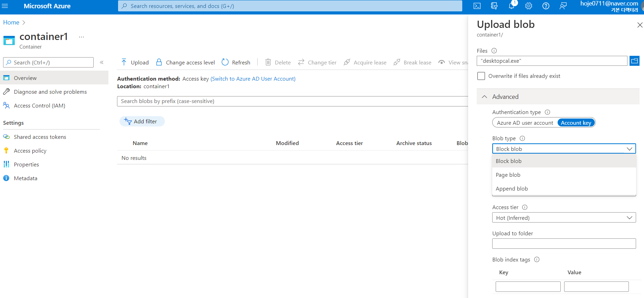This screenshot has width=644, height=298.
Task: Sort by the Name column header
Action: 140,143
